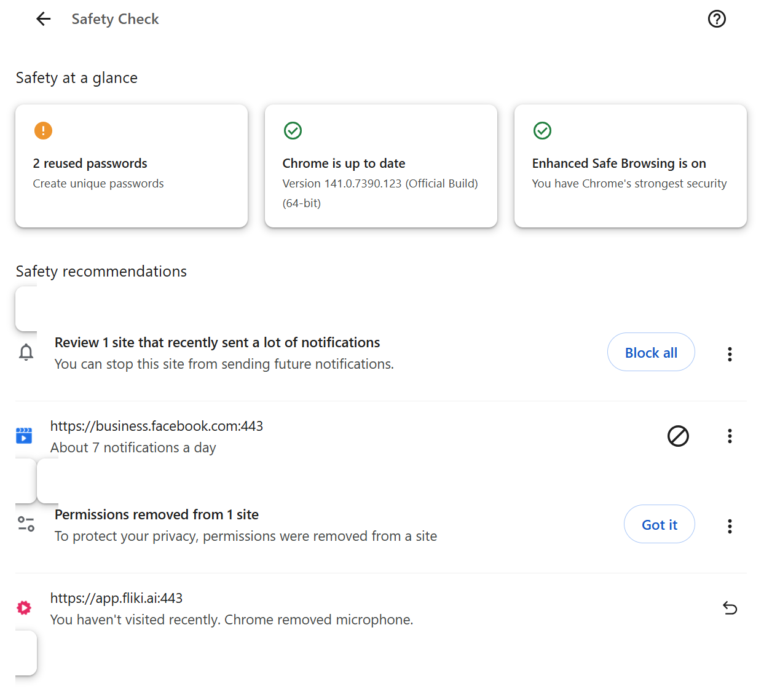Open the three-dot menu beside Block all
Image resolution: width=780 pixels, height=700 pixels.
click(730, 353)
